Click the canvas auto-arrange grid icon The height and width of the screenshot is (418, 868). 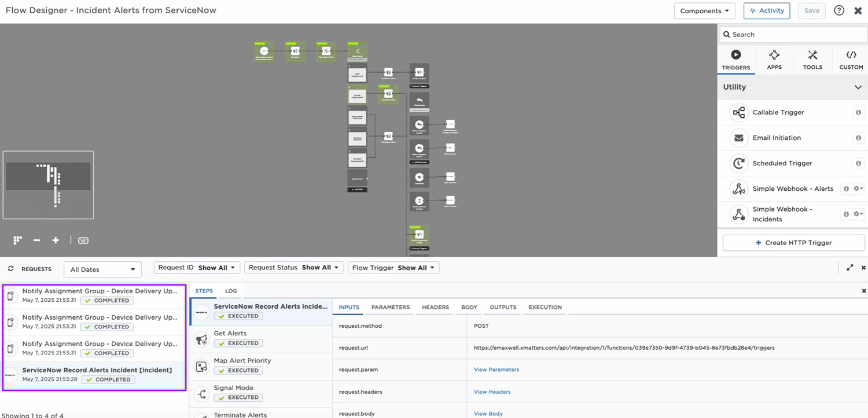coord(18,240)
